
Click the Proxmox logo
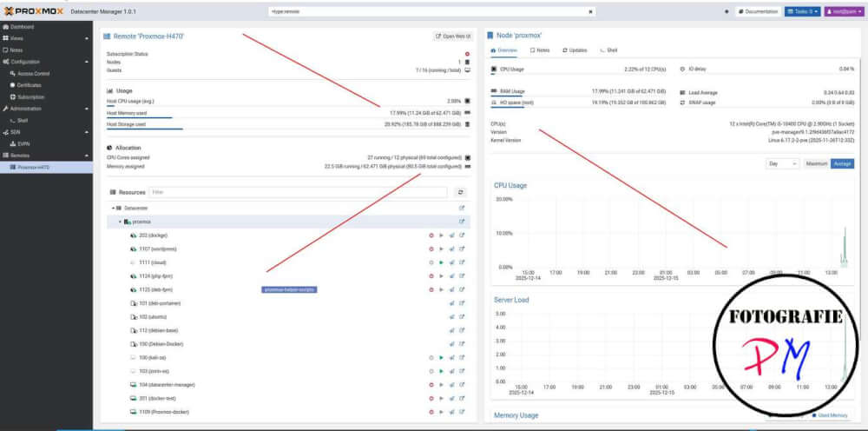click(x=32, y=10)
